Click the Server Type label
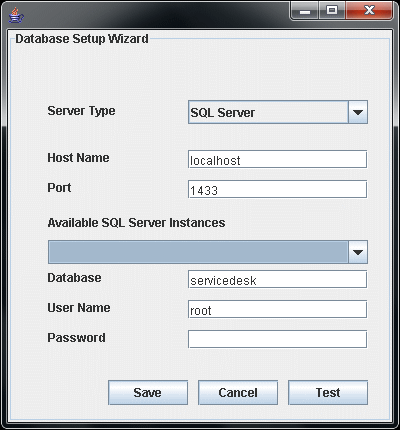Image resolution: width=400 pixels, height=430 pixels. [x=81, y=111]
